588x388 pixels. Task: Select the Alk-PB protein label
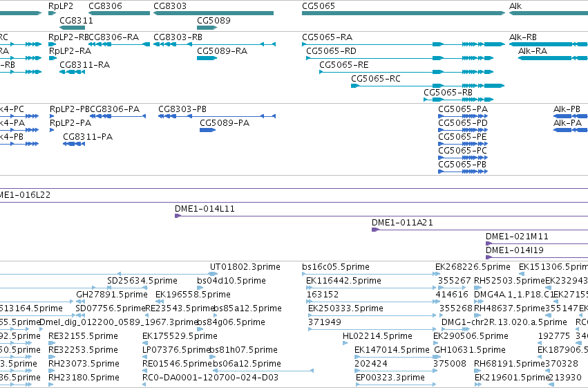coord(567,109)
